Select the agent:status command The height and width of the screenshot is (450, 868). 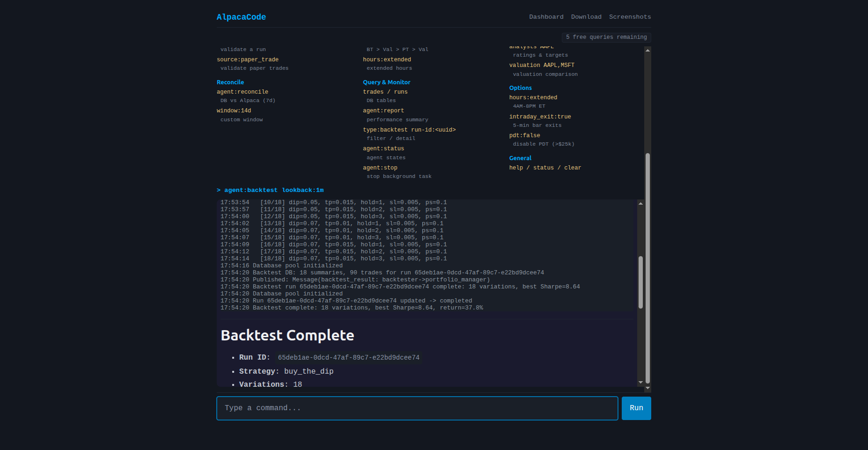click(x=383, y=148)
